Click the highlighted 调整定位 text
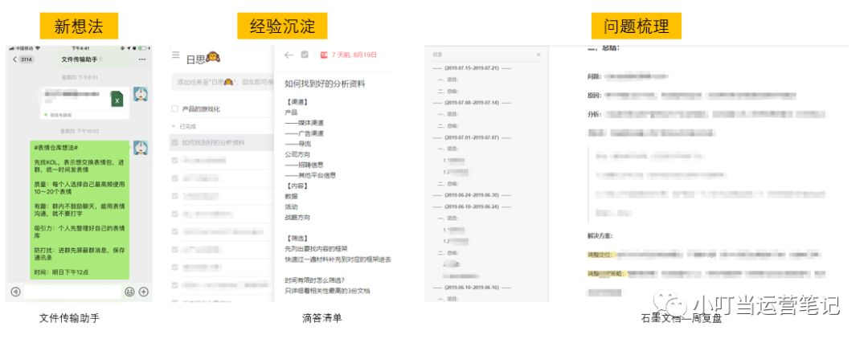This screenshot has width=868, height=343. point(601,255)
